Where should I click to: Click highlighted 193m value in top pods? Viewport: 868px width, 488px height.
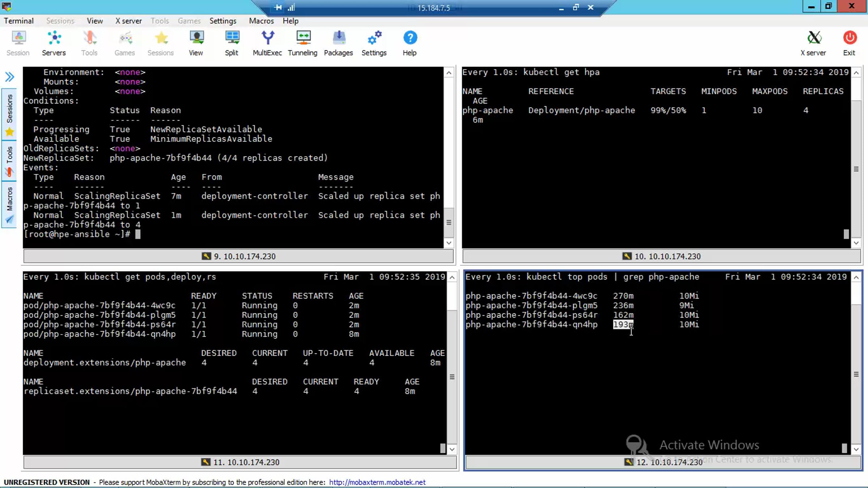click(x=623, y=324)
